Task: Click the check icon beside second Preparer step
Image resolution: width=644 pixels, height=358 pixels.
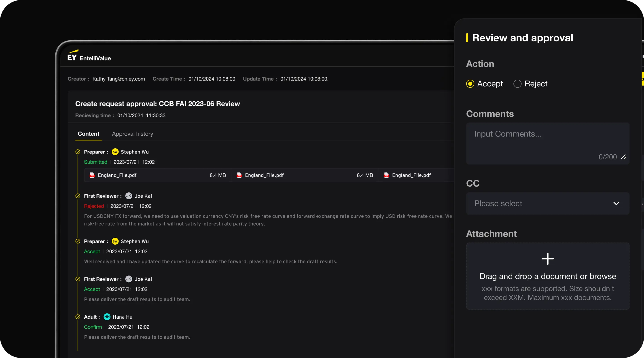Action: click(x=78, y=241)
